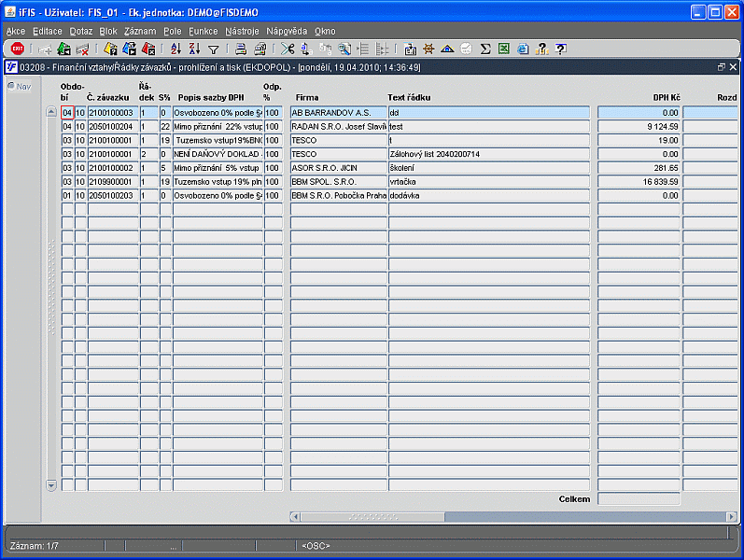744x560 pixels.
Task: Click the ship wheel icon in toolbar
Action: point(428,49)
